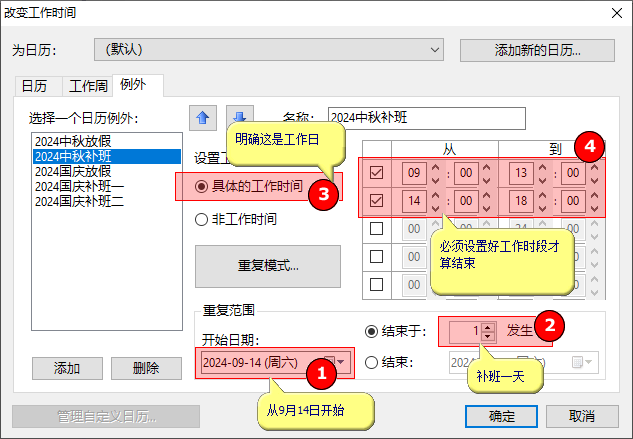
Task: Open the 开始日期 date picker dropdown
Action: [342, 362]
